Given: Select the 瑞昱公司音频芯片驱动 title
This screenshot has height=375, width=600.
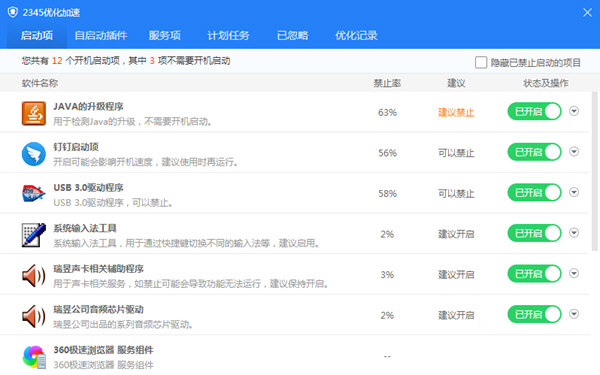Looking at the screenshot, I should click(98, 309).
